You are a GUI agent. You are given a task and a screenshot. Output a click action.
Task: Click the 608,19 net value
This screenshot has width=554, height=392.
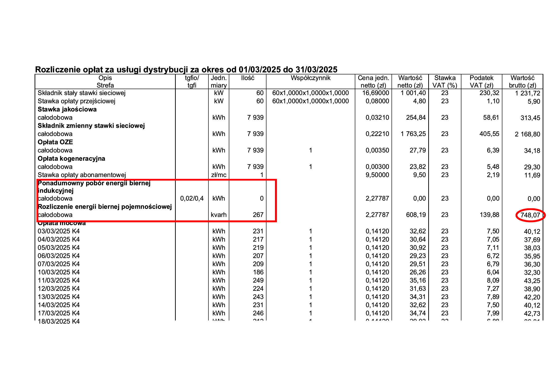(x=416, y=215)
